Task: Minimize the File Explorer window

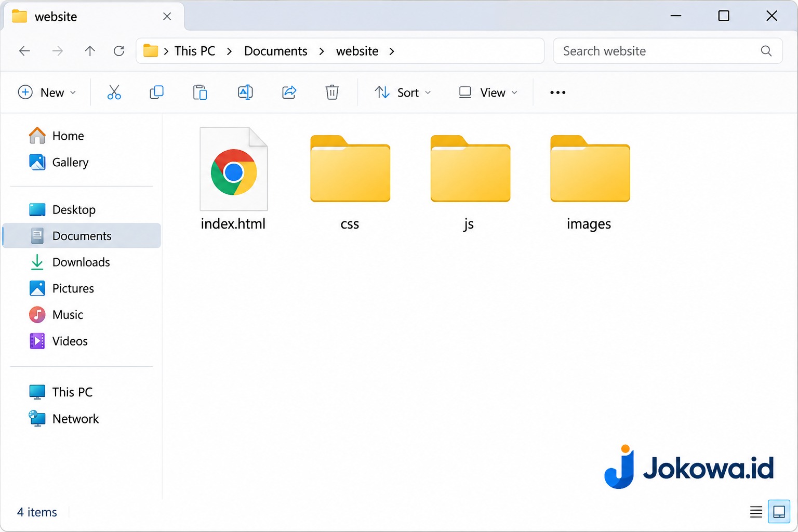Action: [x=676, y=16]
